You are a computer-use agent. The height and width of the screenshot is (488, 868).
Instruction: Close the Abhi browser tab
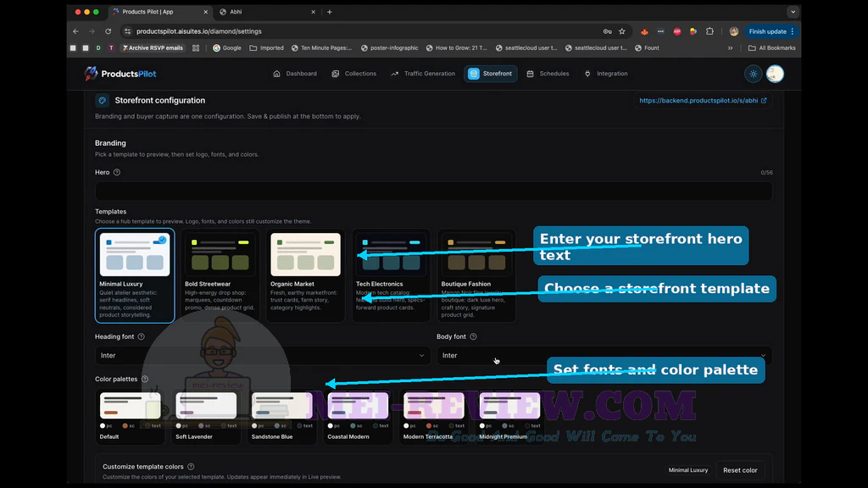(313, 12)
